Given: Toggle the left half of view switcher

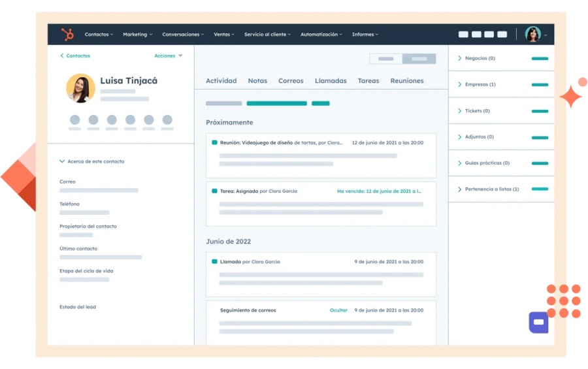Looking at the screenshot, I should pos(386,59).
